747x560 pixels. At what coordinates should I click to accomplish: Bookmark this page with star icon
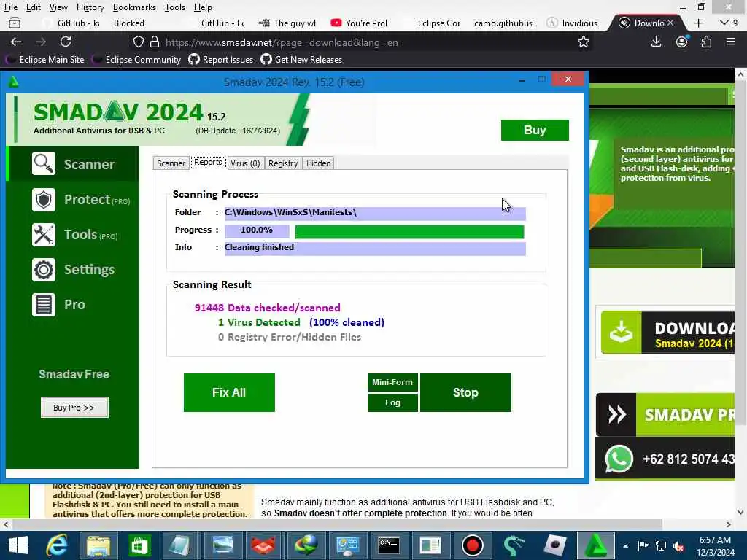[583, 42]
